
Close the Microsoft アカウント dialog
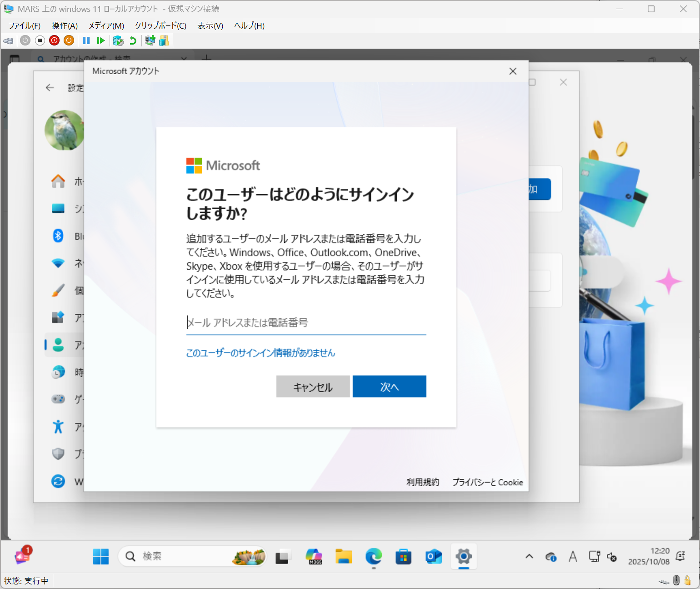click(x=513, y=71)
